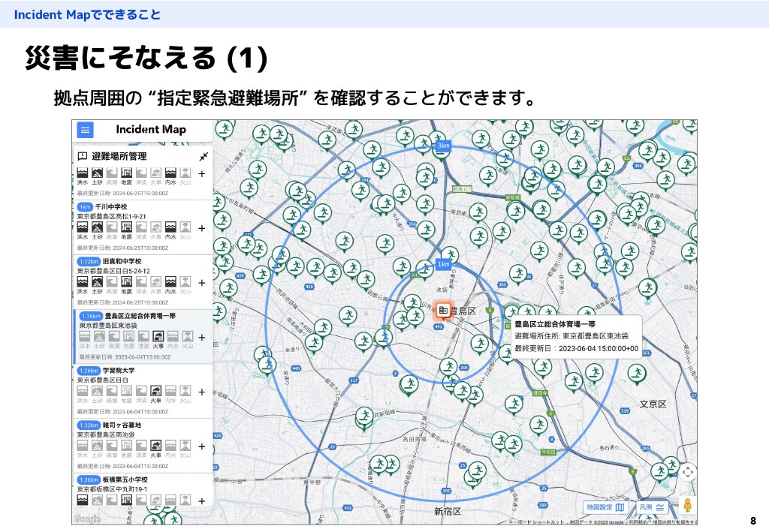769x532 pixels.
Task: Expand the 凡例 legend panel
Action: coord(653,507)
